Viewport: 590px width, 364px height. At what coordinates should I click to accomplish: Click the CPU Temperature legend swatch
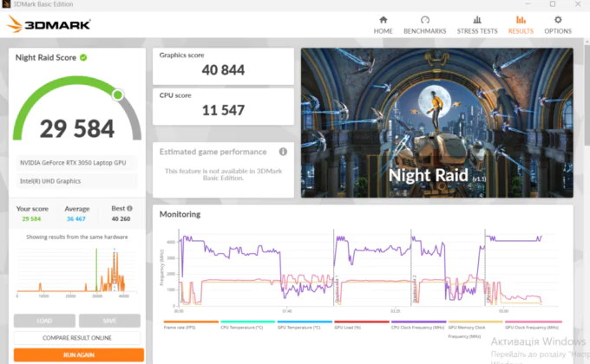click(248, 322)
